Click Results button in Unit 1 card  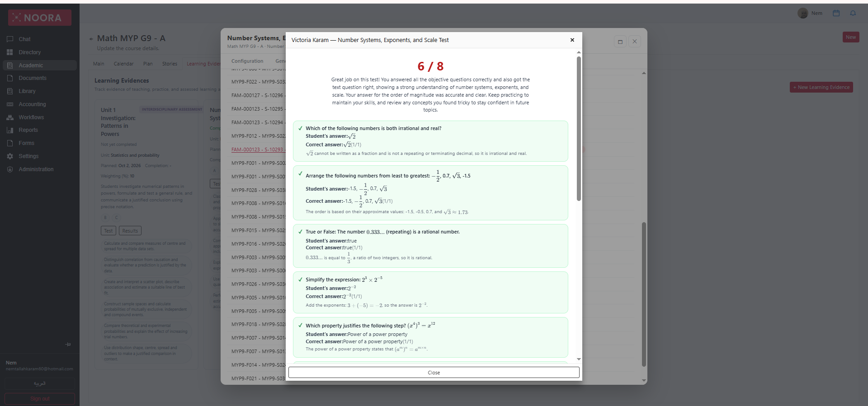(x=130, y=231)
